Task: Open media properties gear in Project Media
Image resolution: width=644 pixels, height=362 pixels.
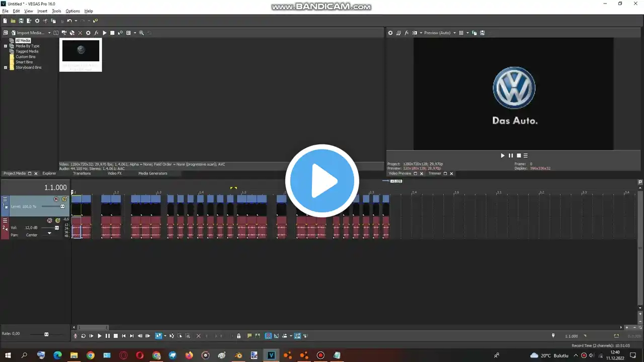Action: pyautogui.click(x=88, y=33)
